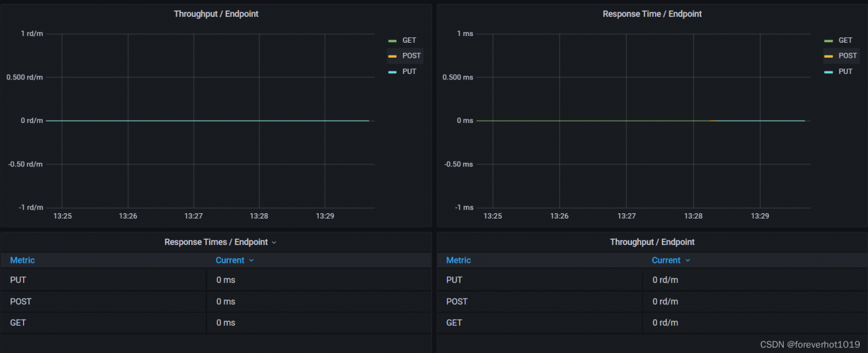Sort Throughput table by Metric column
868x353 pixels.
click(458, 260)
